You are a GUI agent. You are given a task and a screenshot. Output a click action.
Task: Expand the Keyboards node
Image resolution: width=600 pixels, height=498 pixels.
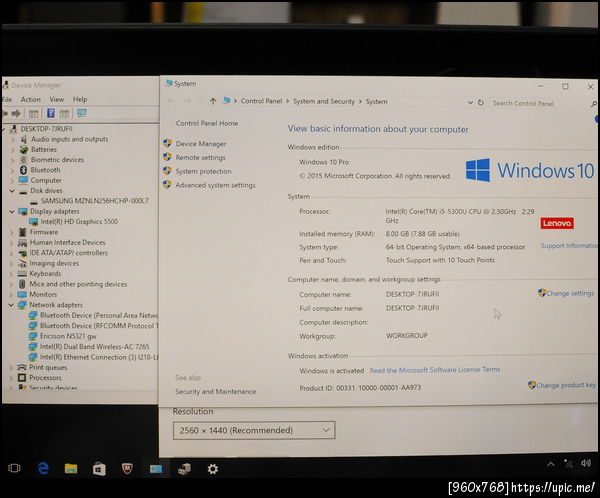tap(11, 274)
